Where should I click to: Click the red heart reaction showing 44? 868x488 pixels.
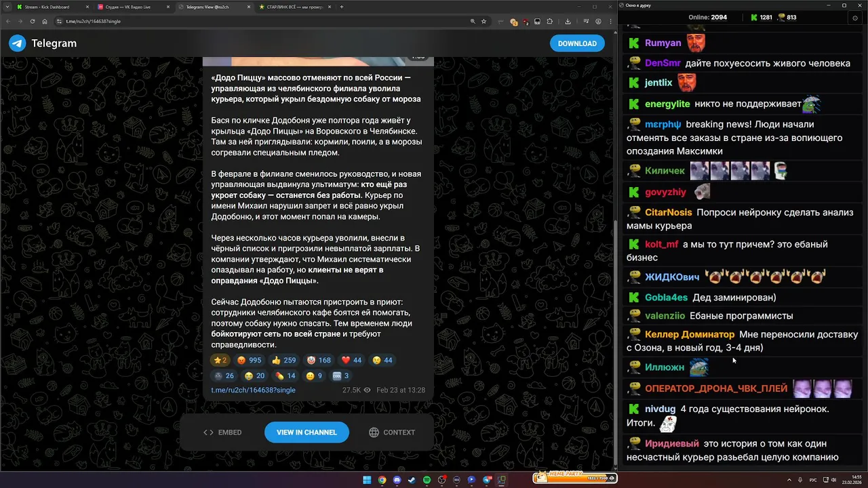351,361
